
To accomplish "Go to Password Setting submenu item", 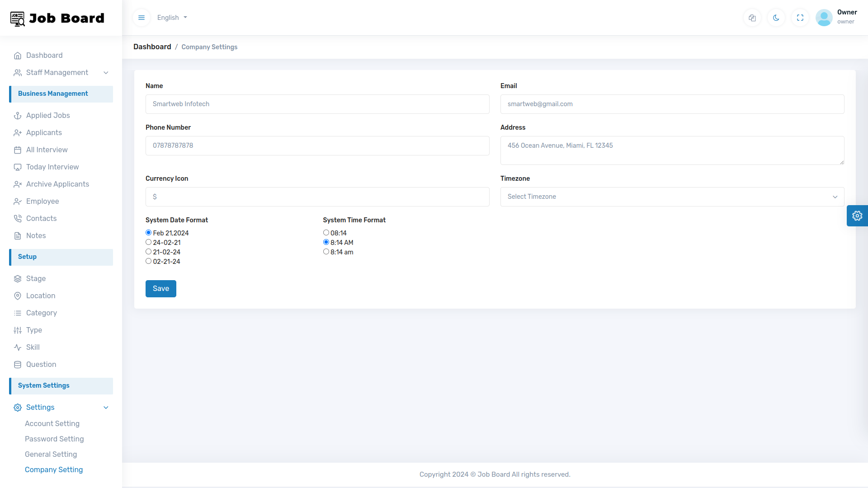I will [54, 439].
